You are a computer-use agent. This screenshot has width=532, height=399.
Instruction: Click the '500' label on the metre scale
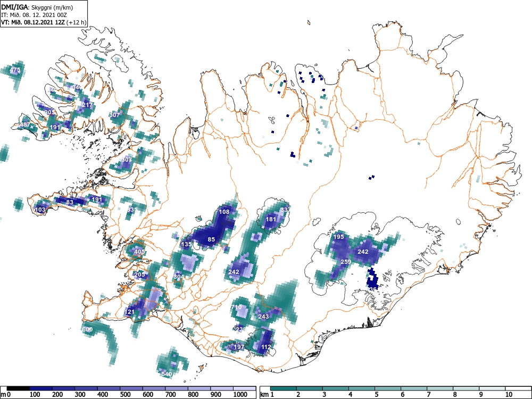(125, 395)
